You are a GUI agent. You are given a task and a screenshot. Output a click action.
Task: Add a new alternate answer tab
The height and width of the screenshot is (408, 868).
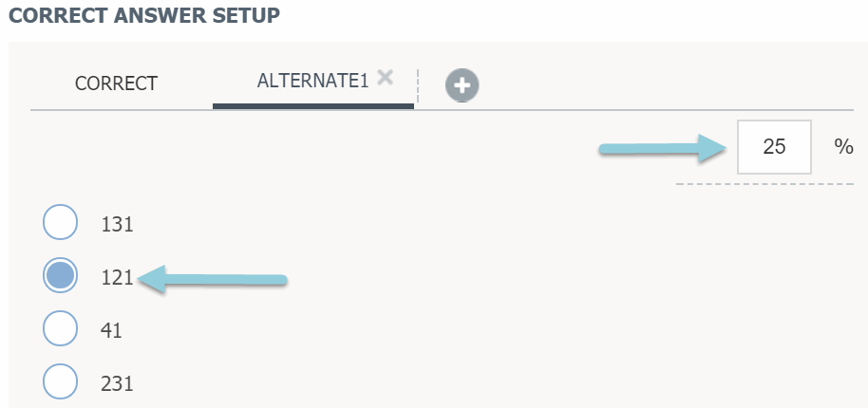pos(462,84)
